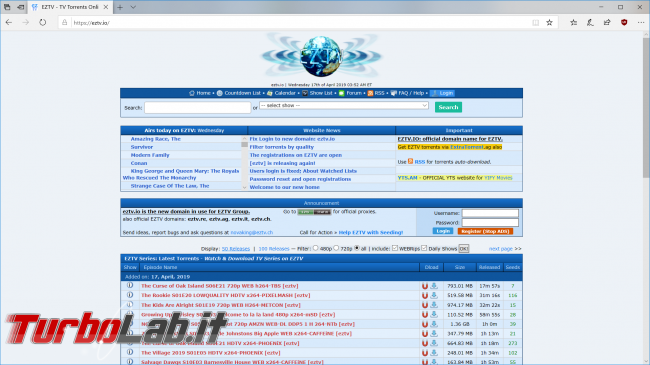Click the Login item in navigation bar
This screenshot has height=365, width=650.
click(x=442, y=93)
